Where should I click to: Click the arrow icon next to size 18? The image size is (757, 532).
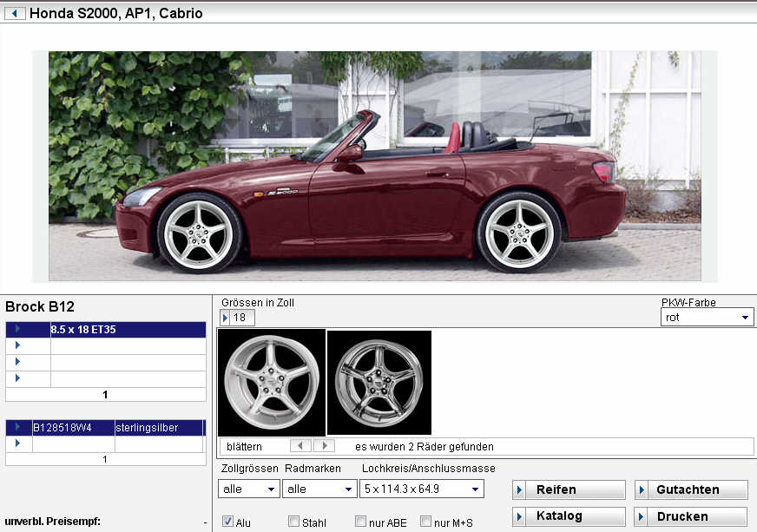pyautogui.click(x=226, y=319)
